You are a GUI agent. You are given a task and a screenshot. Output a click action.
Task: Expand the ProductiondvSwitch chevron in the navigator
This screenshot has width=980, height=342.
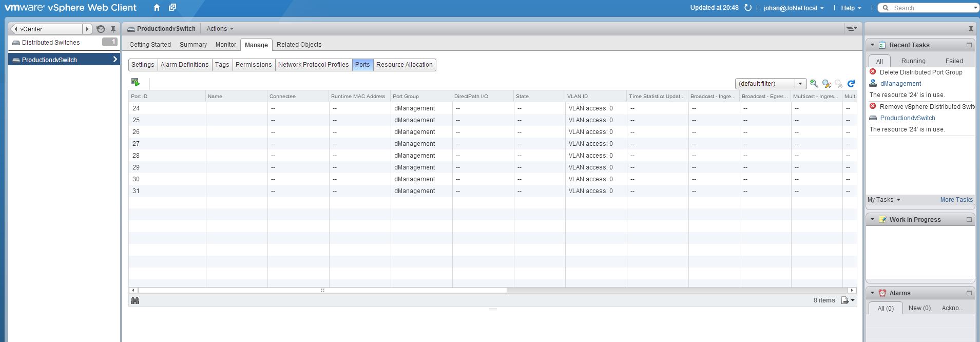click(115, 60)
